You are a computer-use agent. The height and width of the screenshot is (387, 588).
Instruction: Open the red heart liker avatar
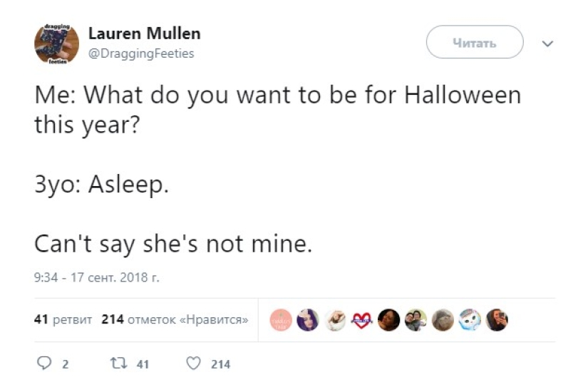point(362,320)
